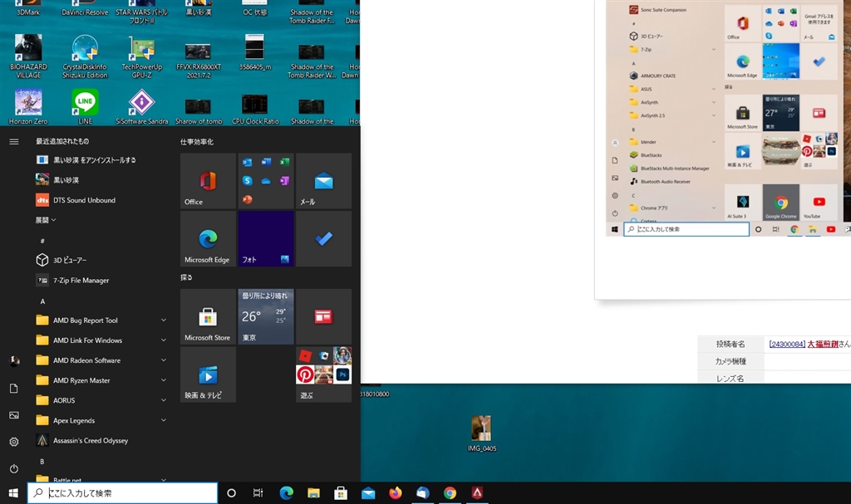Open the Movies & TV tile (映画 & テレビ)
The height and width of the screenshot is (504, 851).
208,374
